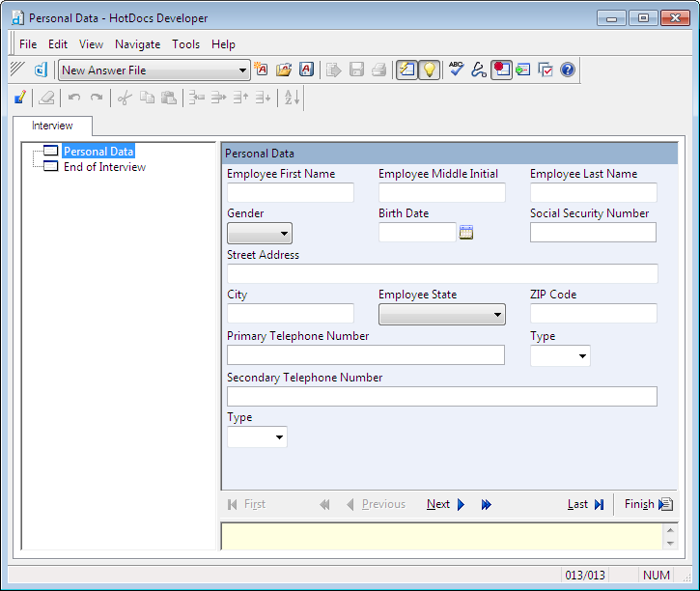Screen dimensions: 700x591
Task: Open an existing answer file
Action: click(x=284, y=70)
